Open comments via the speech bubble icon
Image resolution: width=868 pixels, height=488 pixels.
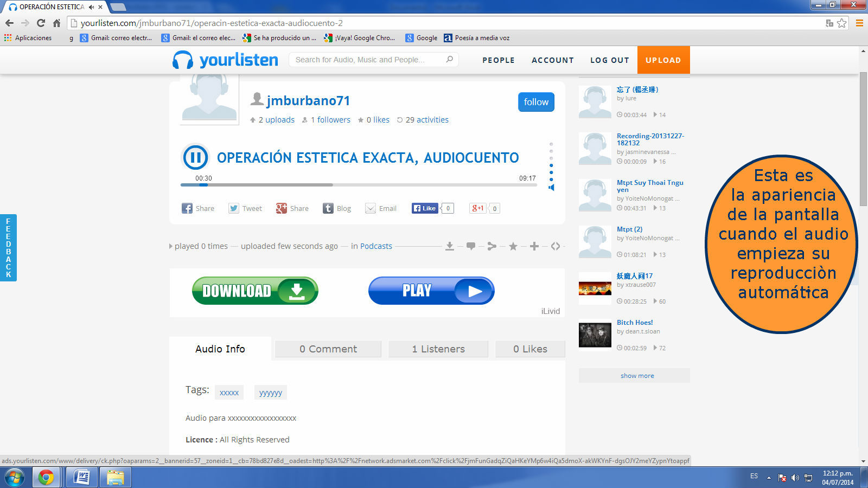pos(471,246)
